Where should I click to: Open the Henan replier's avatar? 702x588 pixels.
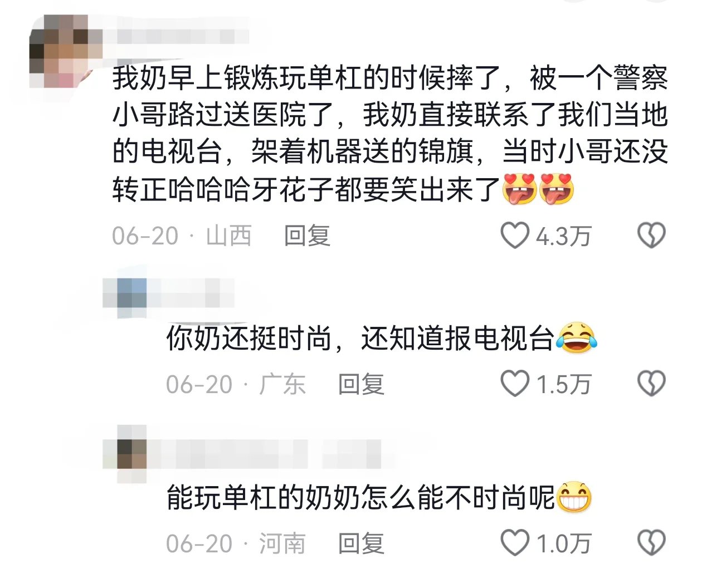(x=125, y=453)
